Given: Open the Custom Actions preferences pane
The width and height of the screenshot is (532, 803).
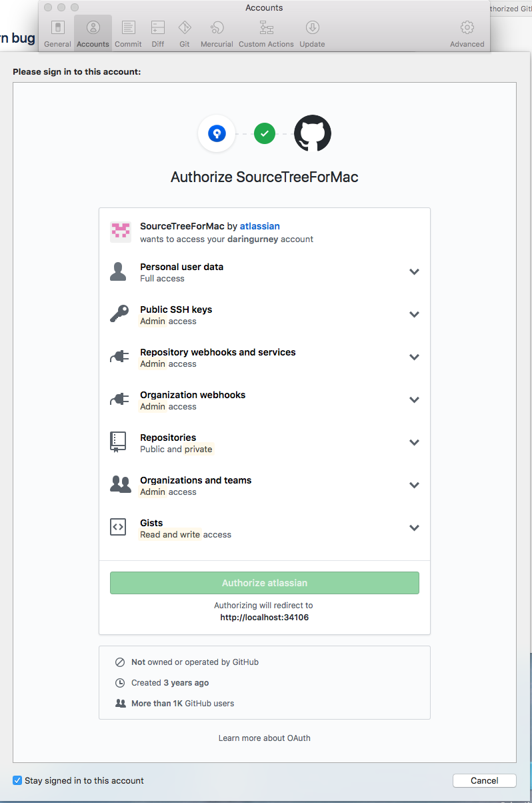Looking at the screenshot, I should [x=266, y=33].
